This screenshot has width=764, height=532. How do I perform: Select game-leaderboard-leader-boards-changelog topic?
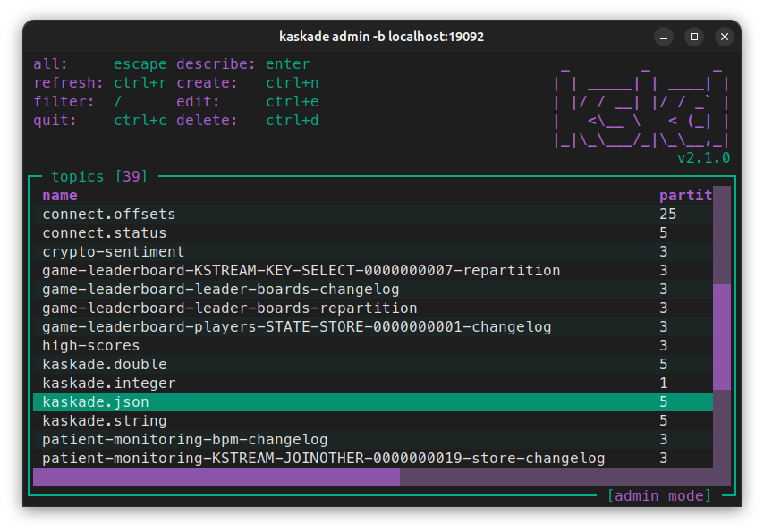(x=373, y=290)
